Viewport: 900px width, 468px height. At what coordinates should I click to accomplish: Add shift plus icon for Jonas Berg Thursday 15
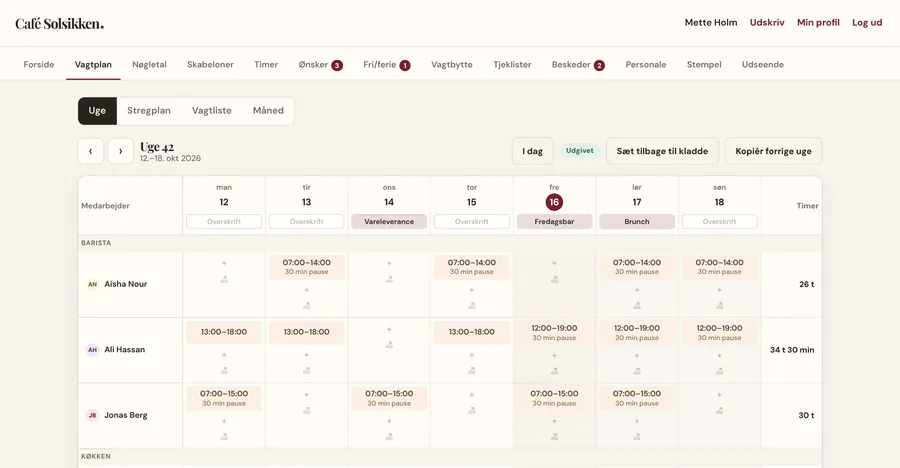pos(472,395)
